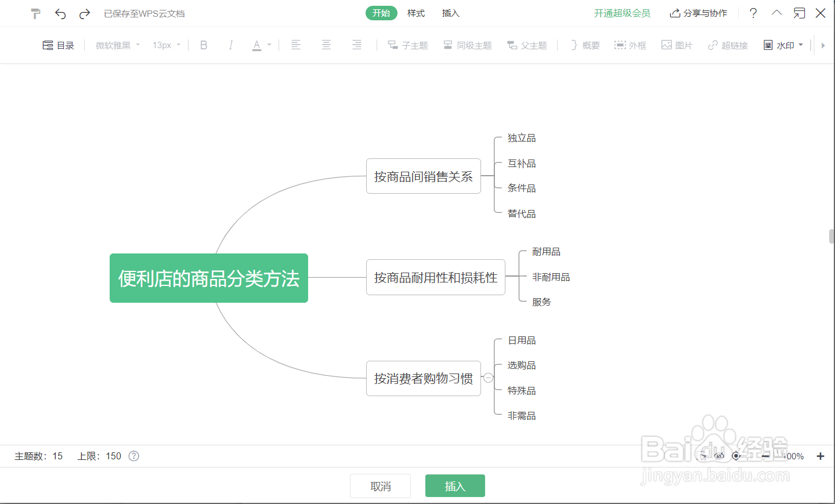The height and width of the screenshot is (504, 835).
Task: Redo the last action
Action: click(x=85, y=13)
